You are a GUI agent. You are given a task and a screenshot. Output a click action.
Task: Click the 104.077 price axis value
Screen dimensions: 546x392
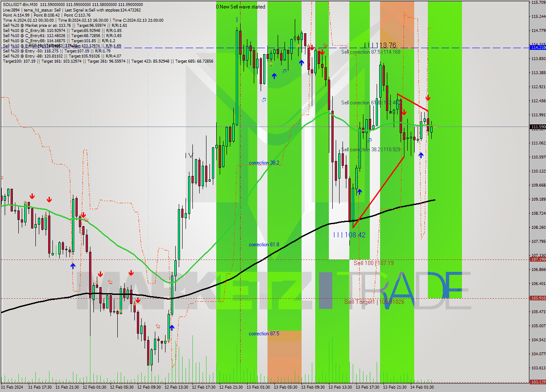[538, 354]
